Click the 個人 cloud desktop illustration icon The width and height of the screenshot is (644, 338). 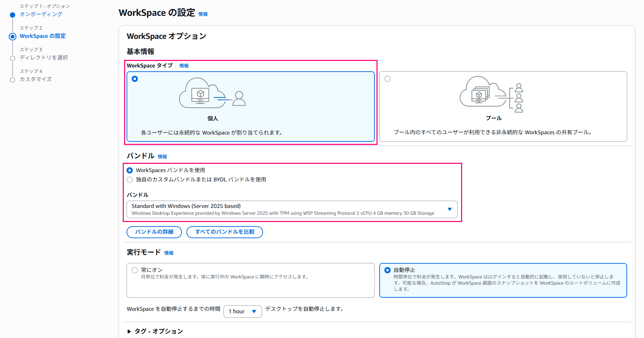pos(211,95)
